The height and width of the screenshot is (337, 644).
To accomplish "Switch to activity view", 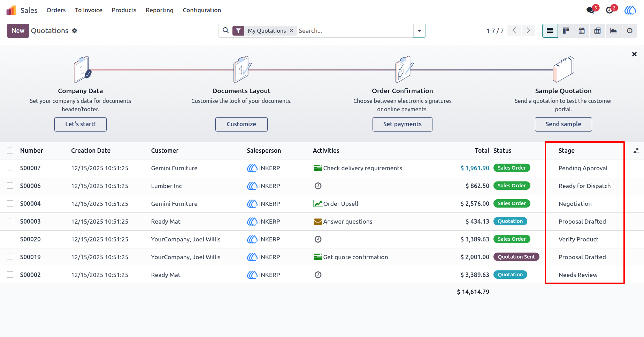I will pyautogui.click(x=629, y=31).
